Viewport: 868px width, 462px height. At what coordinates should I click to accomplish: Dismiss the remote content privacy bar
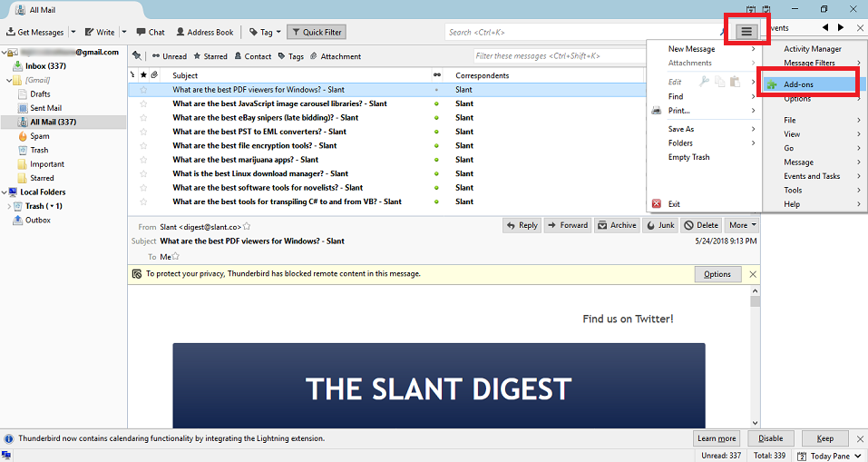coord(752,274)
